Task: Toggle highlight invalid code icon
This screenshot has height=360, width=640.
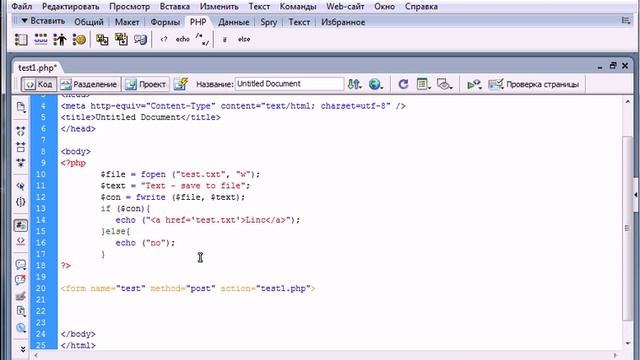Action: coord(21,241)
